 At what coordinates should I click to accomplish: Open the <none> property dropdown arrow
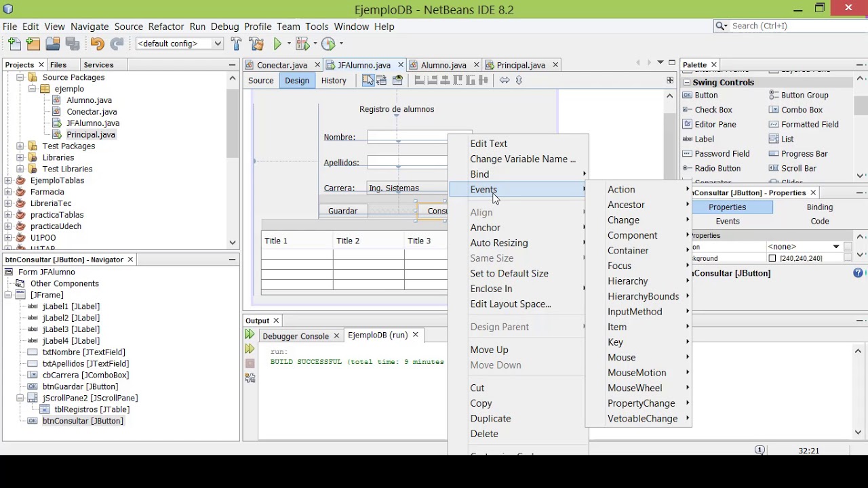pyautogui.click(x=836, y=247)
